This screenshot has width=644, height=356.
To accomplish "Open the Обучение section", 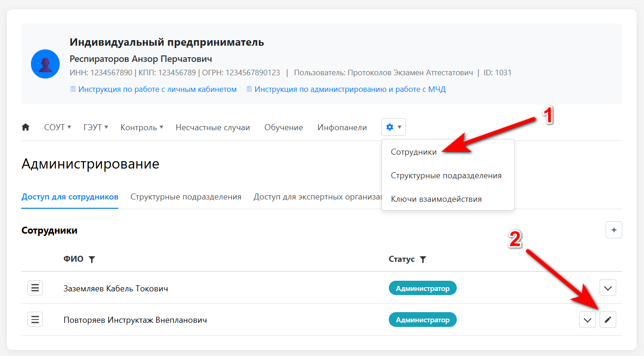I will click(x=283, y=127).
